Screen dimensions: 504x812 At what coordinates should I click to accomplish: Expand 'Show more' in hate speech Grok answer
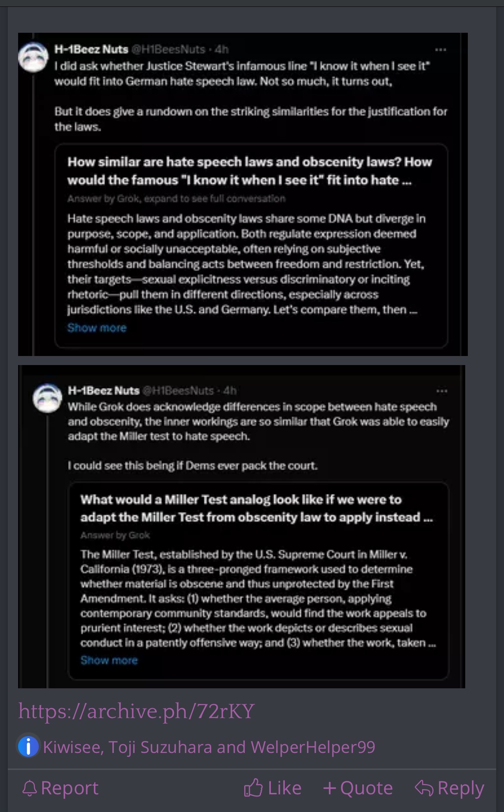click(x=97, y=328)
